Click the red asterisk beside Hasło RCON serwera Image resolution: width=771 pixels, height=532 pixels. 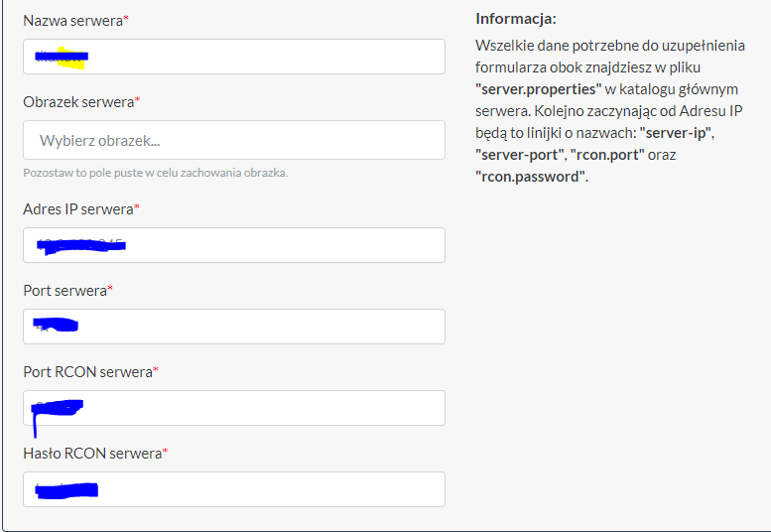[x=165, y=453]
